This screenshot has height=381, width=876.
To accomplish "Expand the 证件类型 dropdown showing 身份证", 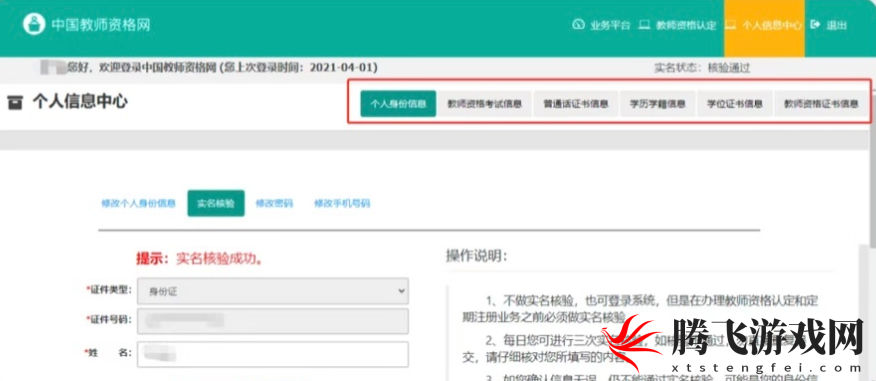I will click(273, 291).
